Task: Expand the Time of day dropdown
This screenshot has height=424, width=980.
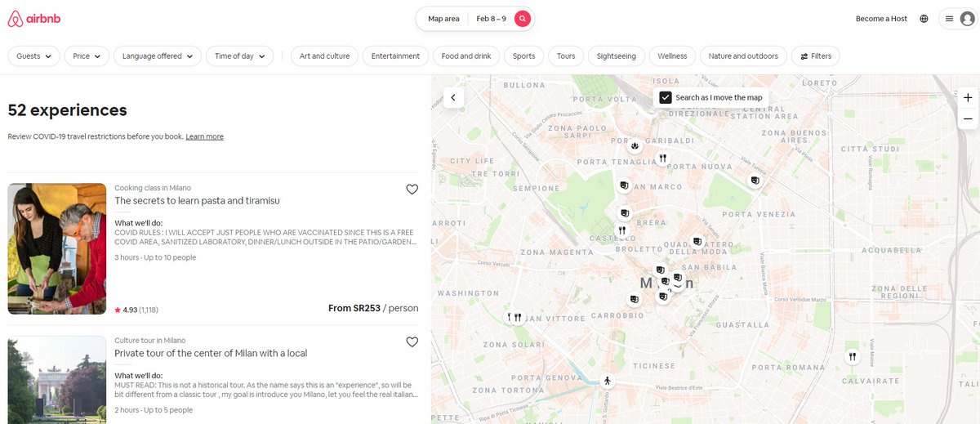Action: coord(239,56)
